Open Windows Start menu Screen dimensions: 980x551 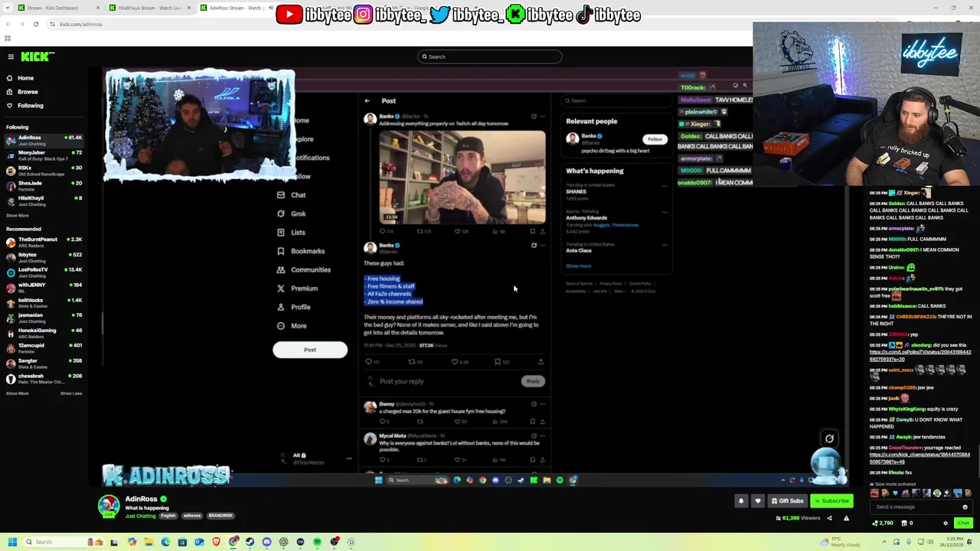click(12, 542)
